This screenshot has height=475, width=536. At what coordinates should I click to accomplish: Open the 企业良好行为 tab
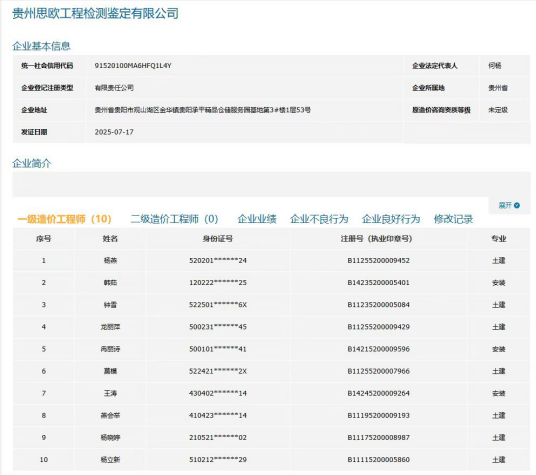click(x=391, y=219)
